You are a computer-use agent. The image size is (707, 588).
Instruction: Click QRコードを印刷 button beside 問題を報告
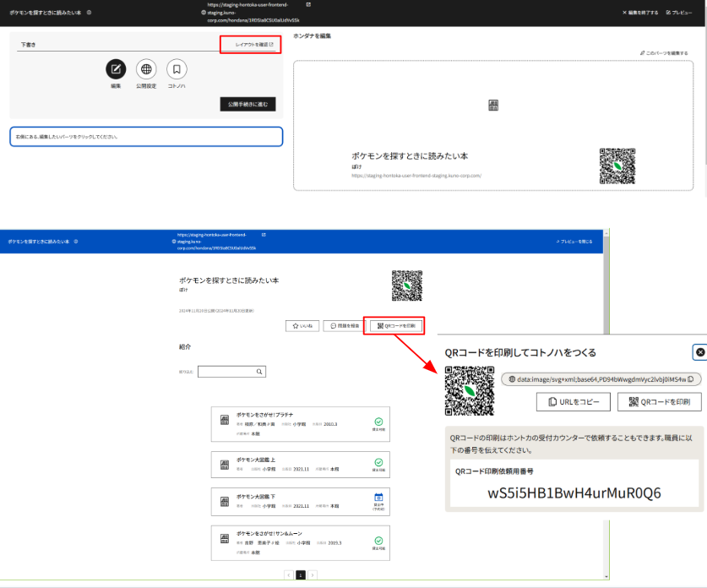coord(396,326)
